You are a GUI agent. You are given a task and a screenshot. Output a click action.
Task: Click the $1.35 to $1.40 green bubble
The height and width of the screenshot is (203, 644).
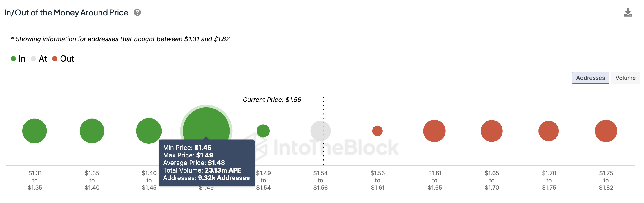(x=92, y=131)
